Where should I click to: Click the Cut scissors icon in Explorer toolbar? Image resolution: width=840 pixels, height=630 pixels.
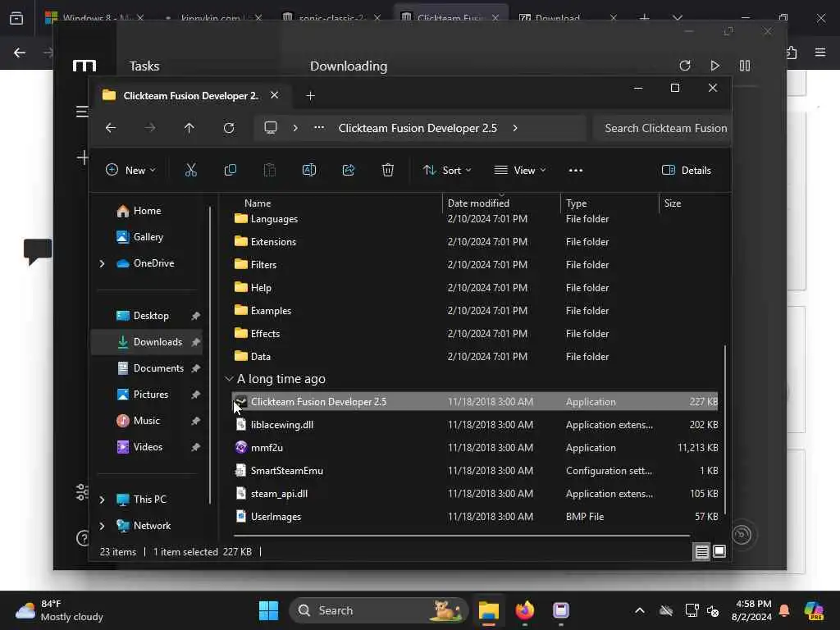tap(190, 171)
